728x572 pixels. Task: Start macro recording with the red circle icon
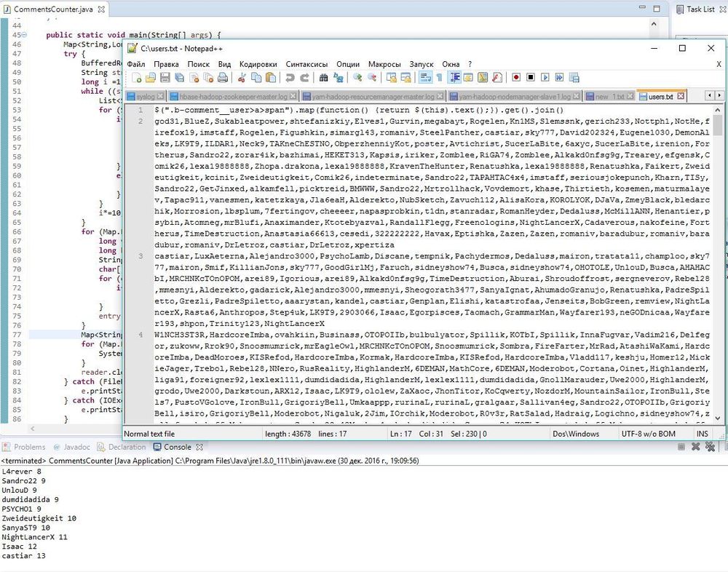tap(516, 77)
